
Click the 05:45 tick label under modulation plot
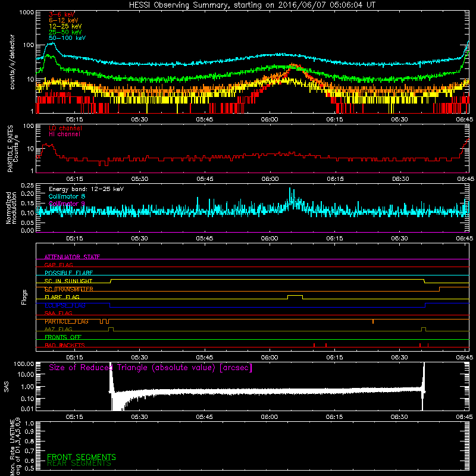click(x=204, y=239)
